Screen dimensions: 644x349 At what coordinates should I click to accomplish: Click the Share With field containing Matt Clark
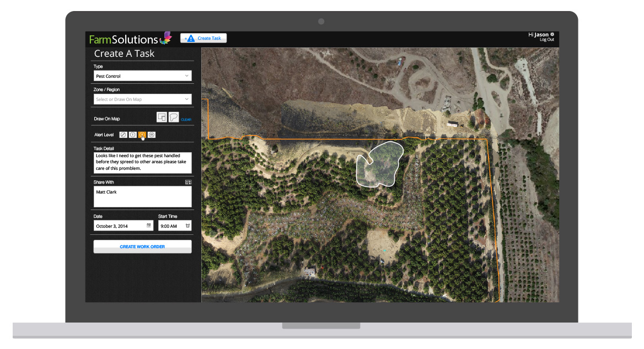coord(142,197)
